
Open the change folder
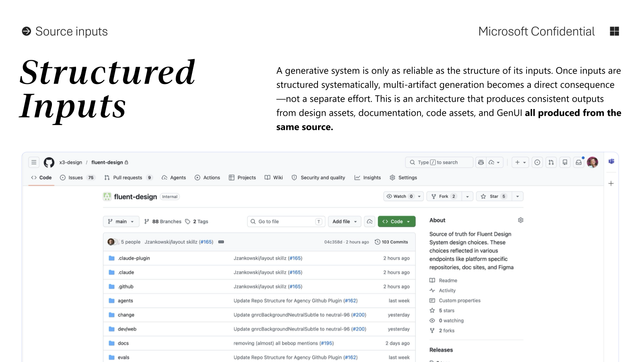pyautogui.click(x=126, y=315)
